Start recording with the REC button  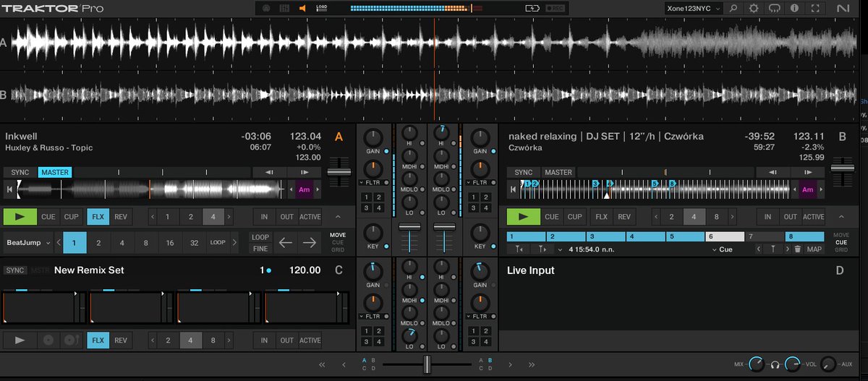pyautogui.click(x=556, y=9)
